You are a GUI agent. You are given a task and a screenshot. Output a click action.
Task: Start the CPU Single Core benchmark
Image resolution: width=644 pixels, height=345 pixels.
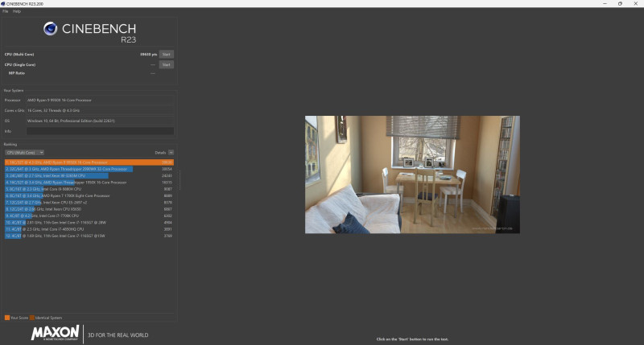(x=166, y=64)
